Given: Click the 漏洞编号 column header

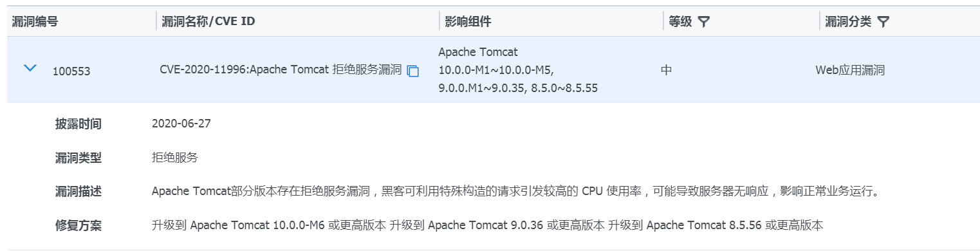Looking at the screenshot, I should [x=35, y=22].
